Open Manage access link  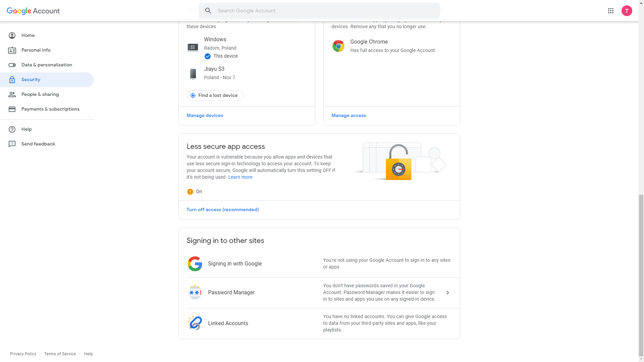(349, 116)
